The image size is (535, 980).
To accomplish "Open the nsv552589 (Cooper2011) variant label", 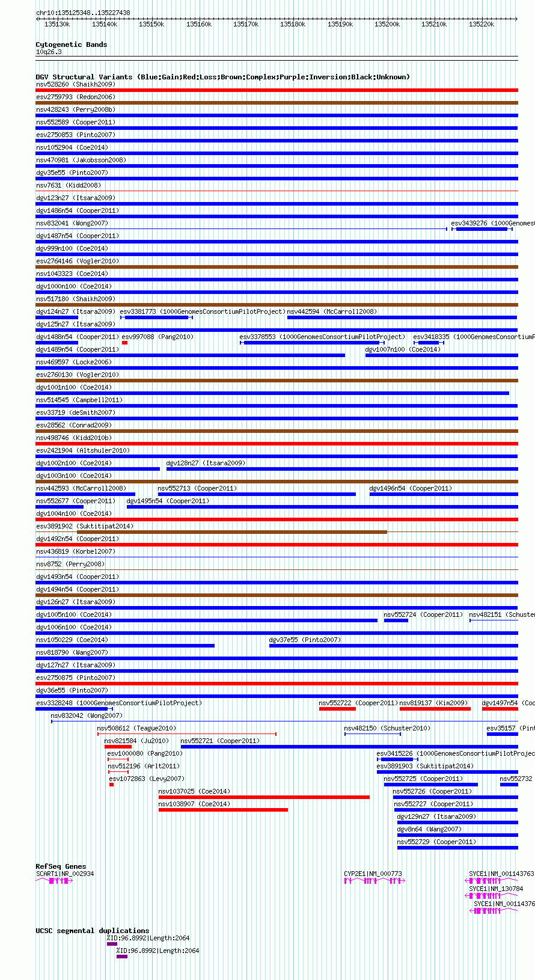I will click(76, 122).
